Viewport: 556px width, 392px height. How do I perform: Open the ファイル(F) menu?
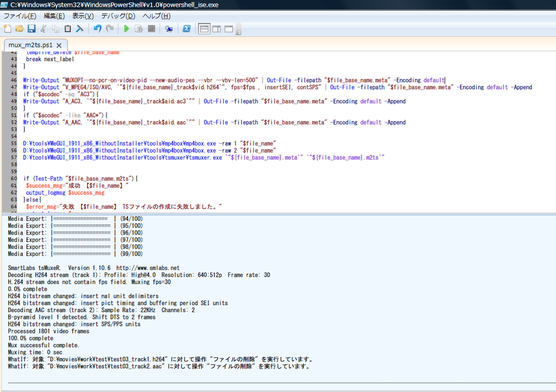20,16
